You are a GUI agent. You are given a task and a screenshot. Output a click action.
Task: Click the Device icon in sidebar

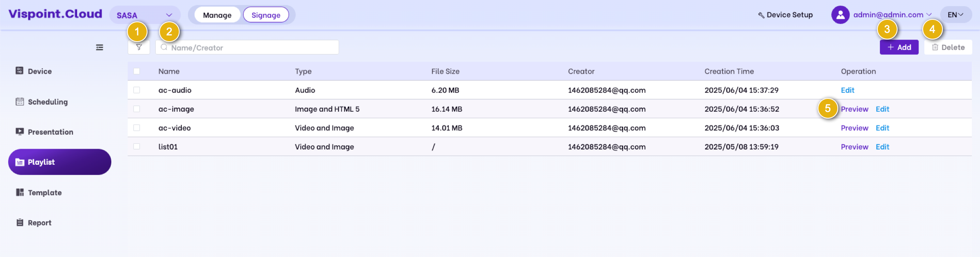click(19, 71)
